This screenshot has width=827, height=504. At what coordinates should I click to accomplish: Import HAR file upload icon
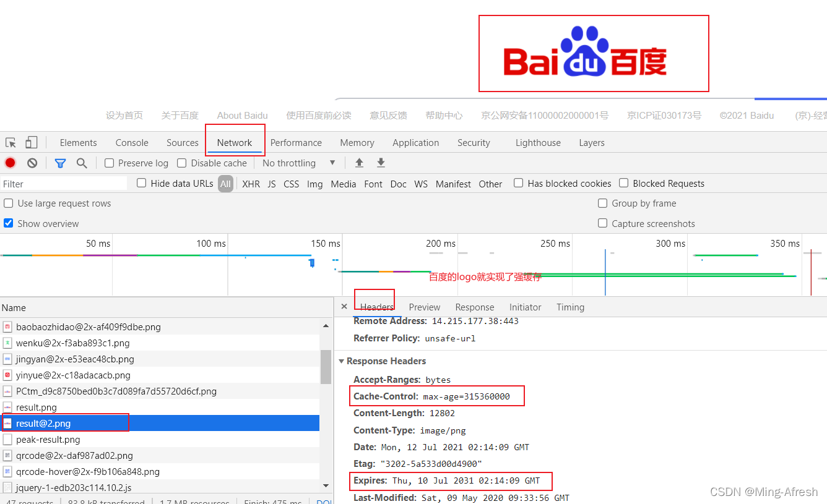pyautogui.click(x=359, y=163)
